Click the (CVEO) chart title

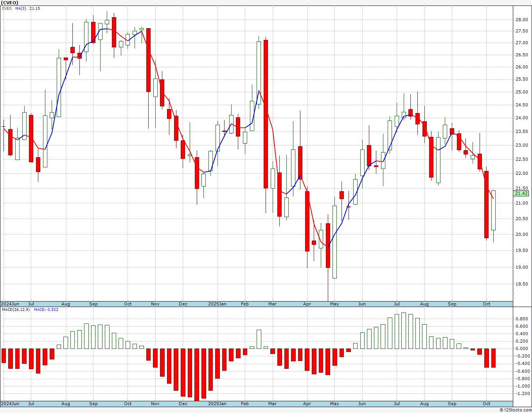[x=9, y=3]
